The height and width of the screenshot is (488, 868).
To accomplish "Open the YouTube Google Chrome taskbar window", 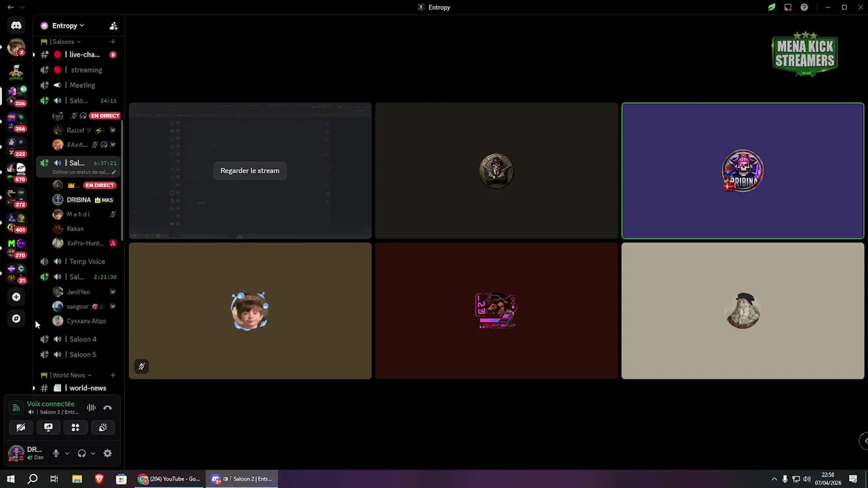I will 170,479.
